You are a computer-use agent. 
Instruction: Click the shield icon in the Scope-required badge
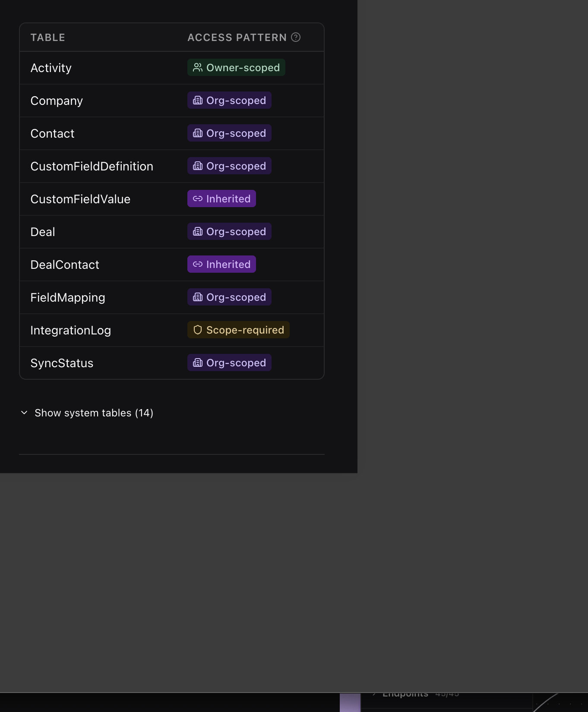tap(198, 330)
